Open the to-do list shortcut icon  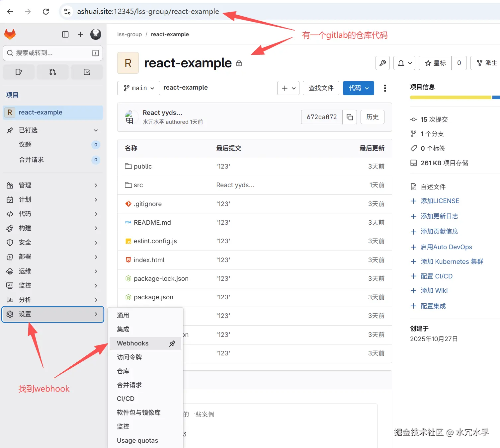coord(87,72)
